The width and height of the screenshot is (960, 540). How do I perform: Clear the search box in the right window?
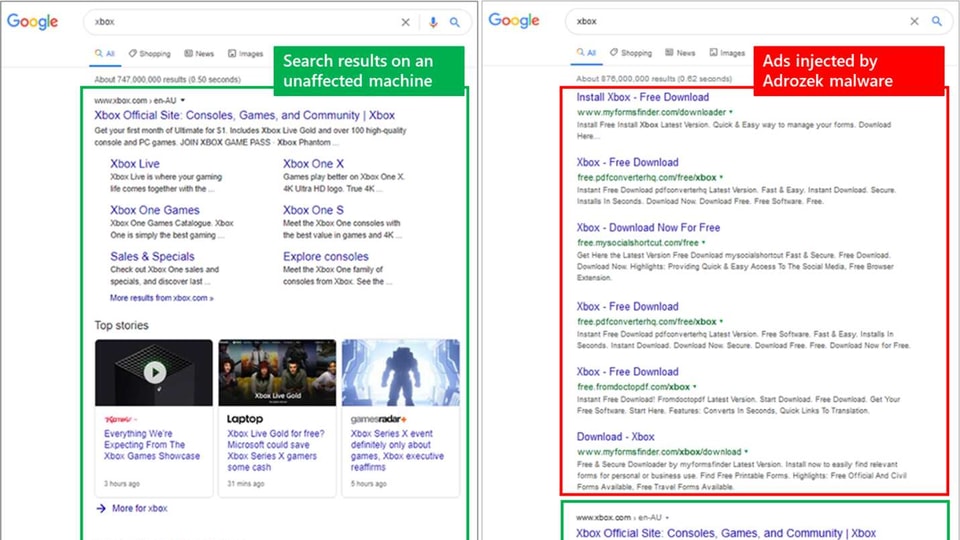click(x=914, y=21)
